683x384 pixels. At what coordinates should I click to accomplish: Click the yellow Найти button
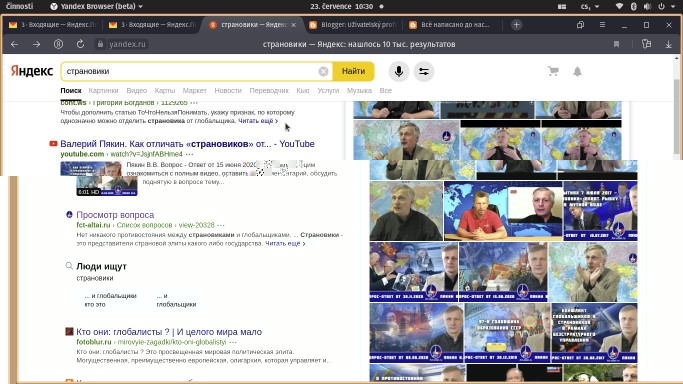click(x=353, y=71)
